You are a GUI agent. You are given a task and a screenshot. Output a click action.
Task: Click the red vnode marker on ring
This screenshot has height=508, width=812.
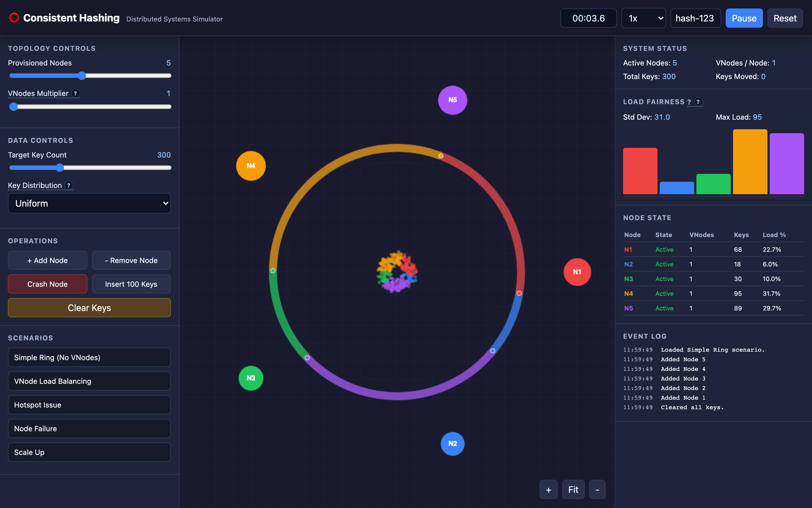point(519,293)
